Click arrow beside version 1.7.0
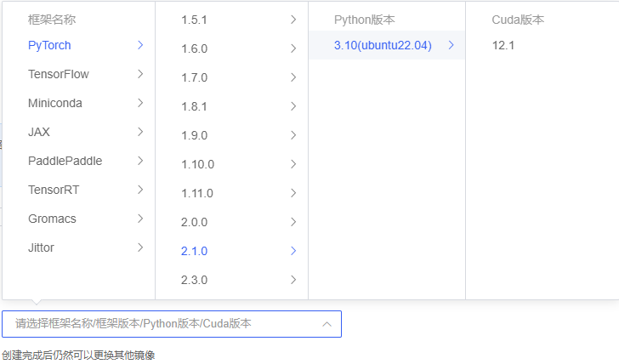The image size is (619, 364). (x=293, y=77)
